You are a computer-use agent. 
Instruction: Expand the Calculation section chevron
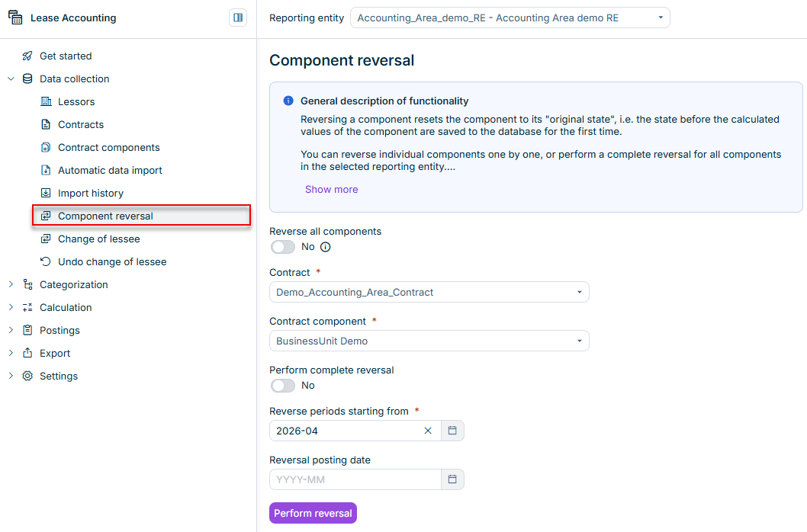(x=11, y=307)
